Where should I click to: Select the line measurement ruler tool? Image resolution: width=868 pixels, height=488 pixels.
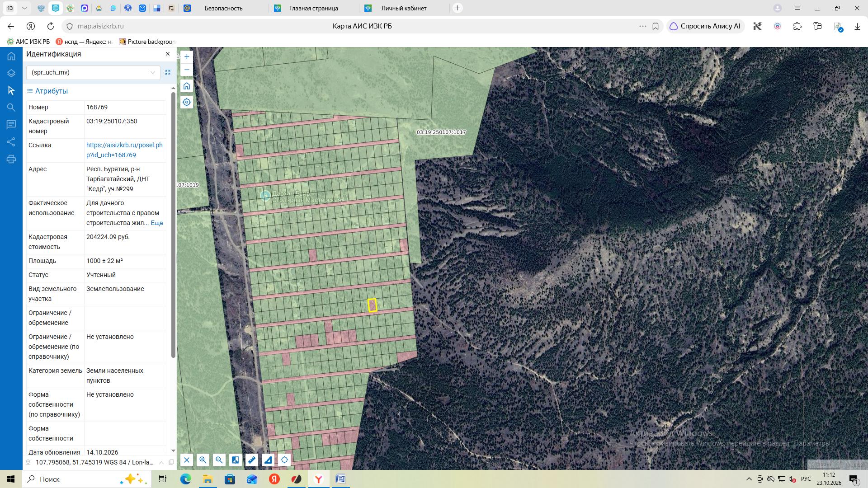[252, 460]
